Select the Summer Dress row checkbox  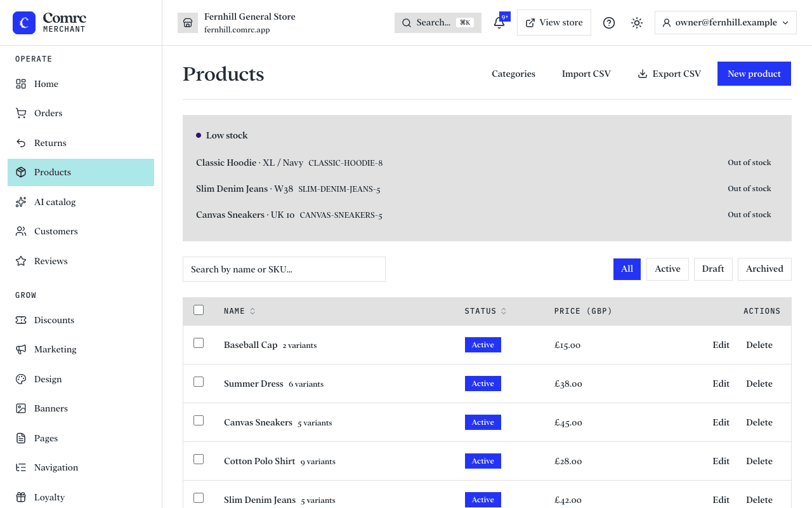tap(199, 382)
